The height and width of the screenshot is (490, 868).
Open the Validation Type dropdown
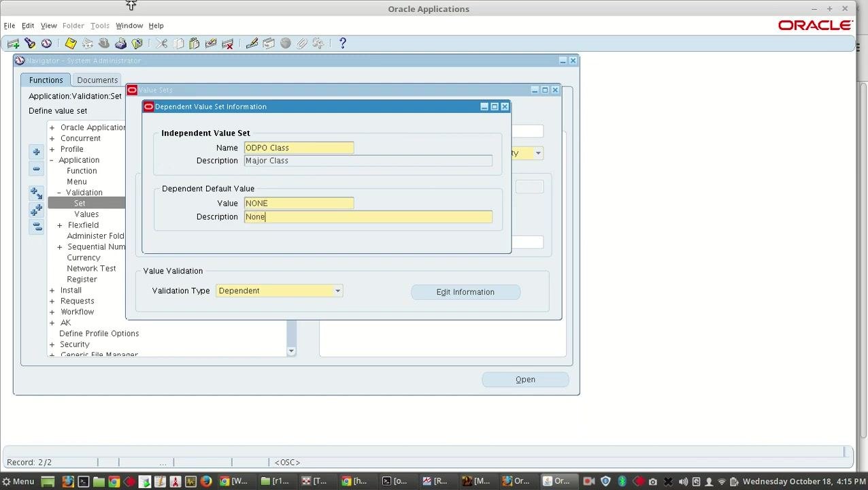(337, 291)
